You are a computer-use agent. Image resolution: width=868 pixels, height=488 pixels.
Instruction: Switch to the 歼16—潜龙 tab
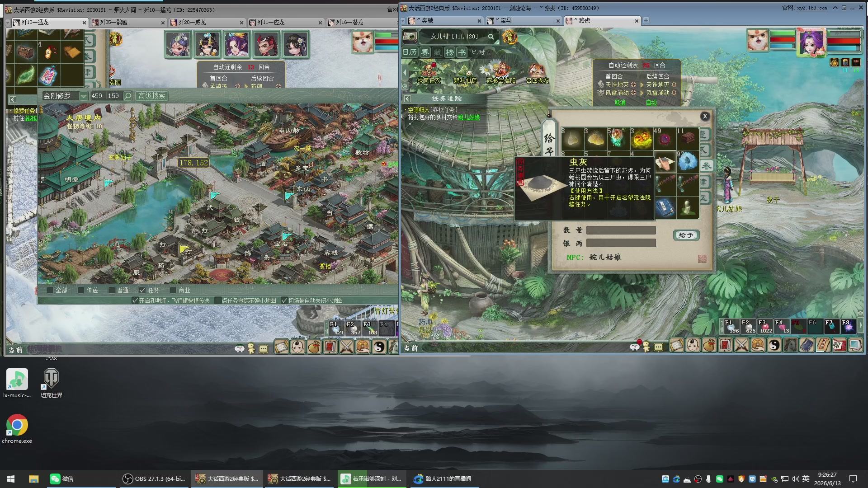[362, 22]
